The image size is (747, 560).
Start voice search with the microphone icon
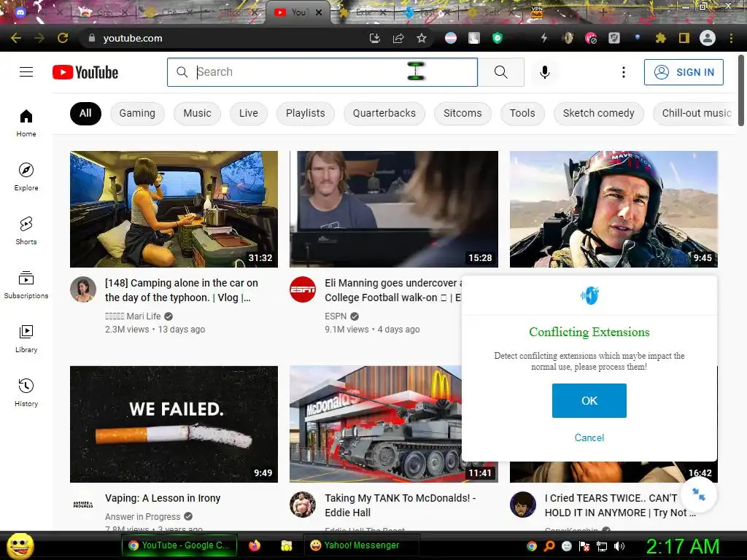coord(544,72)
